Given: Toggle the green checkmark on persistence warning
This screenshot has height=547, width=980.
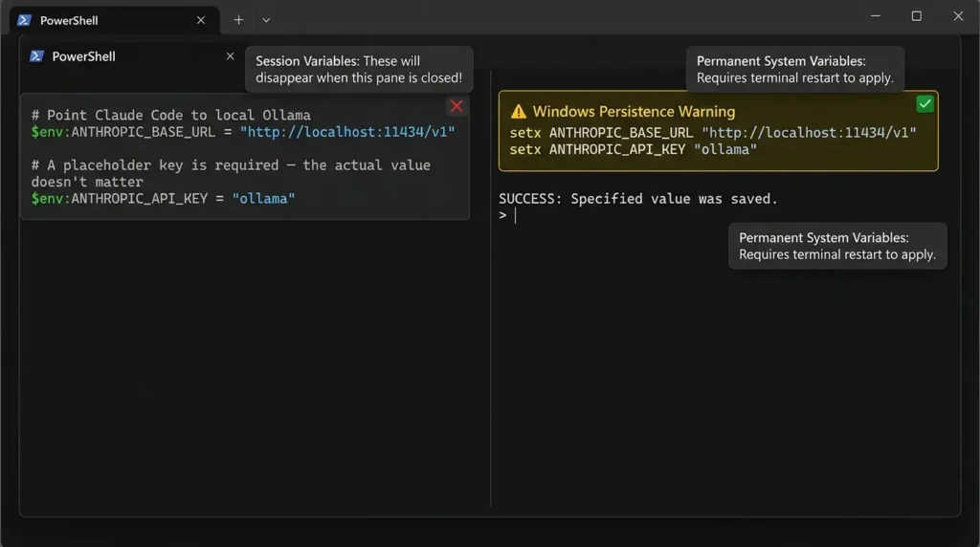Looking at the screenshot, I should tap(924, 103).
